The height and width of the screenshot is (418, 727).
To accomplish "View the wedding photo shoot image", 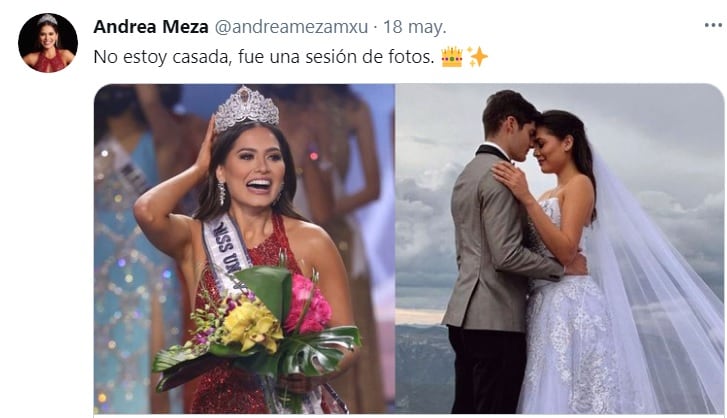I will tap(560, 248).
